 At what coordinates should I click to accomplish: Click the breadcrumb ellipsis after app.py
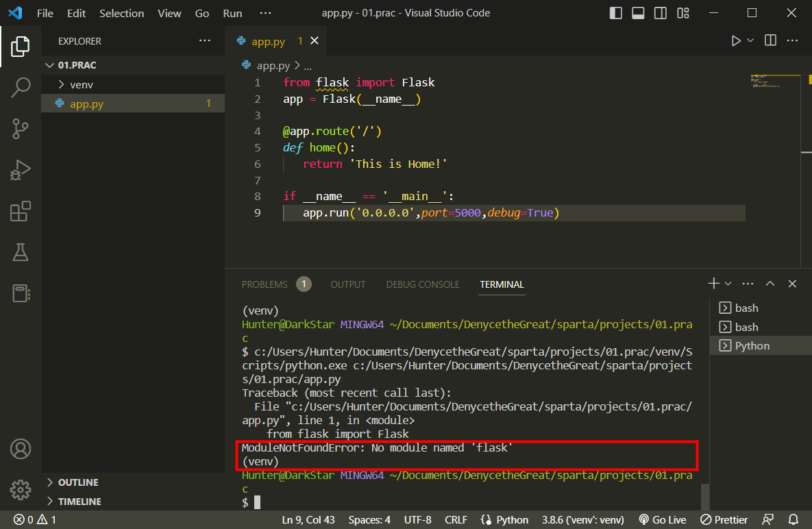click(x=308, y=66)
